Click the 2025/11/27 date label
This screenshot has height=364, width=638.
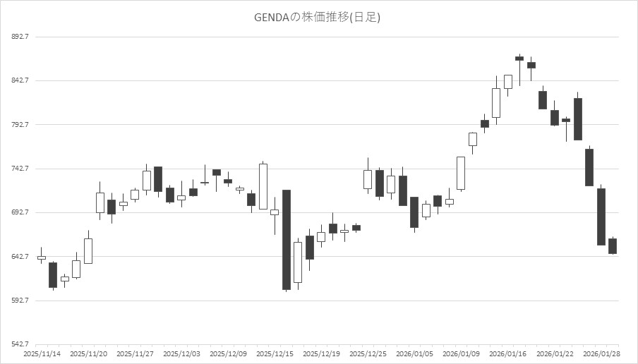click(x=135, y=353)
